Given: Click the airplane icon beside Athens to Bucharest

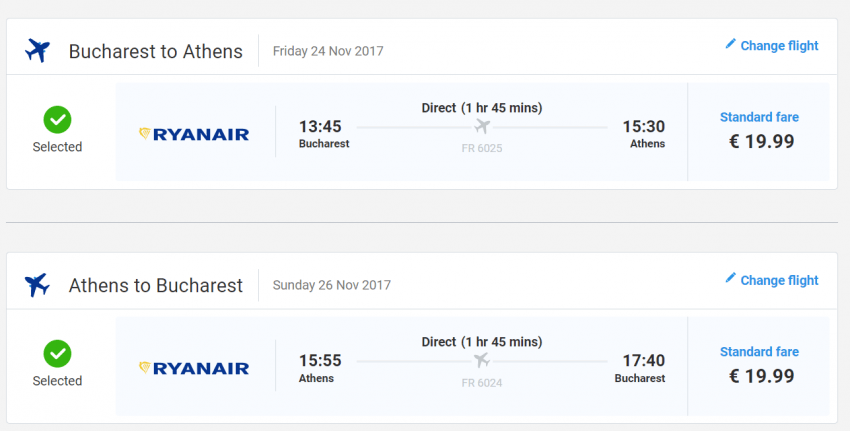Looking at the screenshot, I should point(37,285).
